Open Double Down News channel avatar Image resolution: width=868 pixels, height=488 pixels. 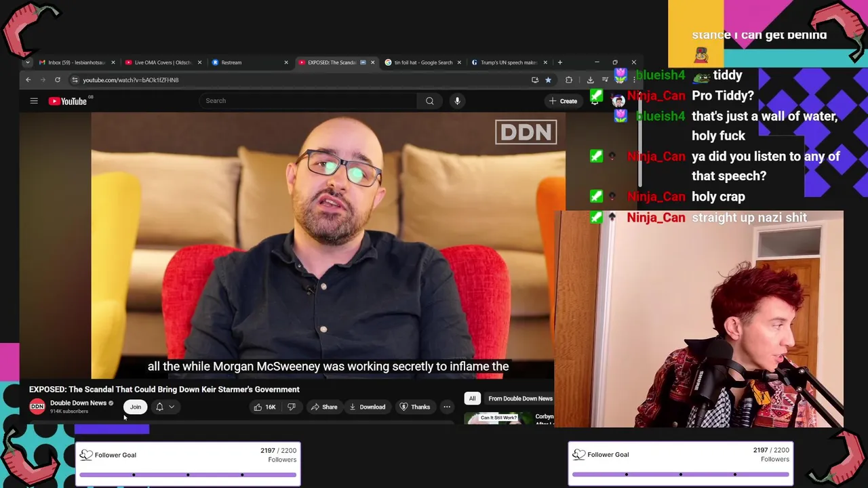pos(37,407)
